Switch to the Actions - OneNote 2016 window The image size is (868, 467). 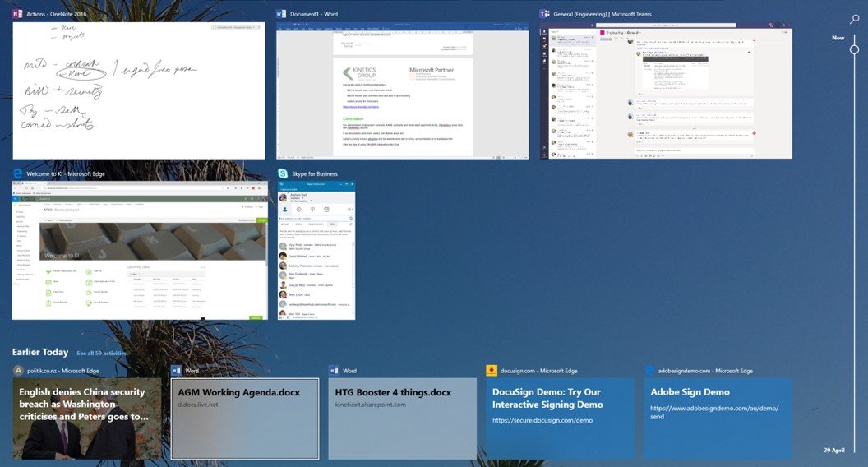point(139,91)
